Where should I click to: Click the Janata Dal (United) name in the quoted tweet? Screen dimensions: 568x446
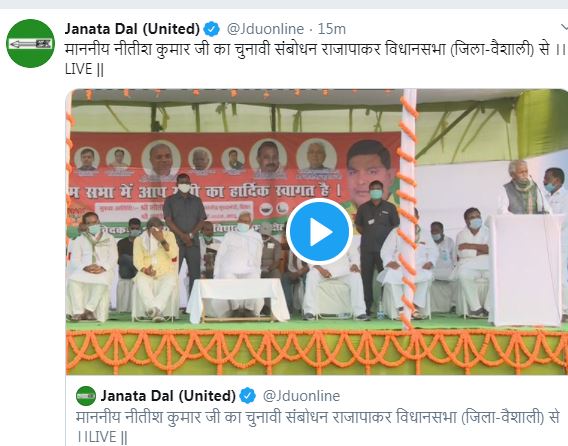[x=168, y=396]
